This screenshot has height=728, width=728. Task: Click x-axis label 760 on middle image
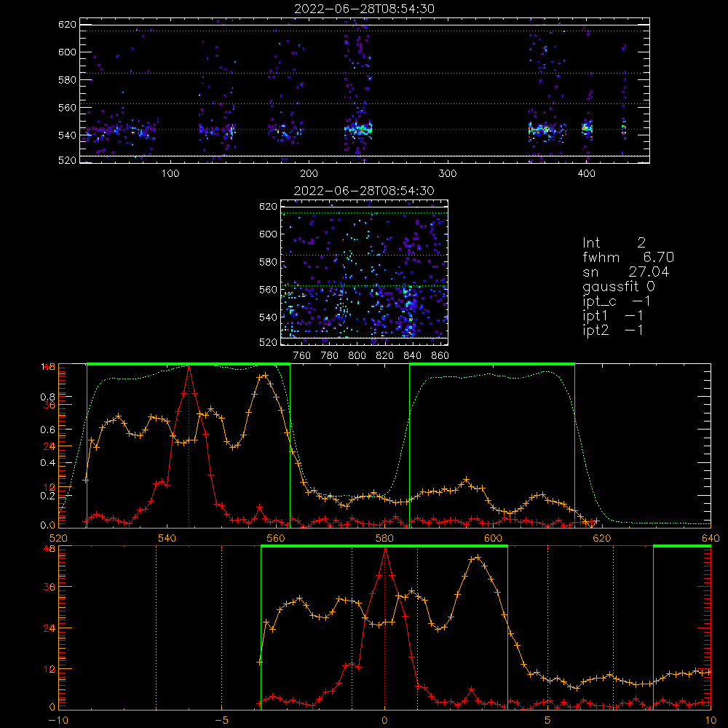point(302,356)
